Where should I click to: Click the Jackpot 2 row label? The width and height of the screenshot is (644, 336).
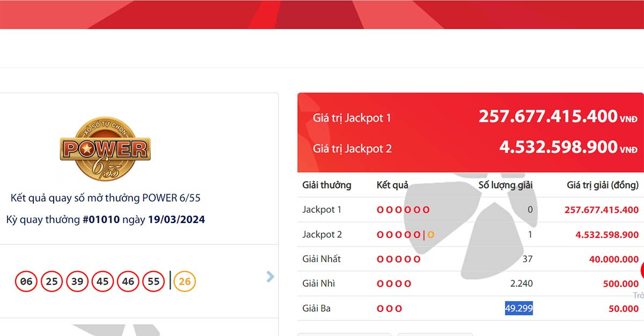coord(322,235)
